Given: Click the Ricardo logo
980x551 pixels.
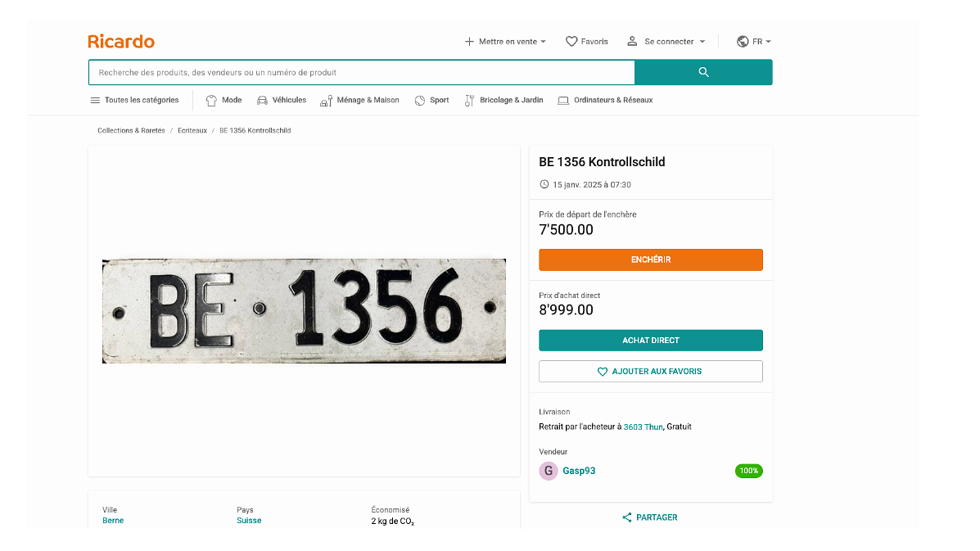Looking at the screenshot, I should (121, 42).
